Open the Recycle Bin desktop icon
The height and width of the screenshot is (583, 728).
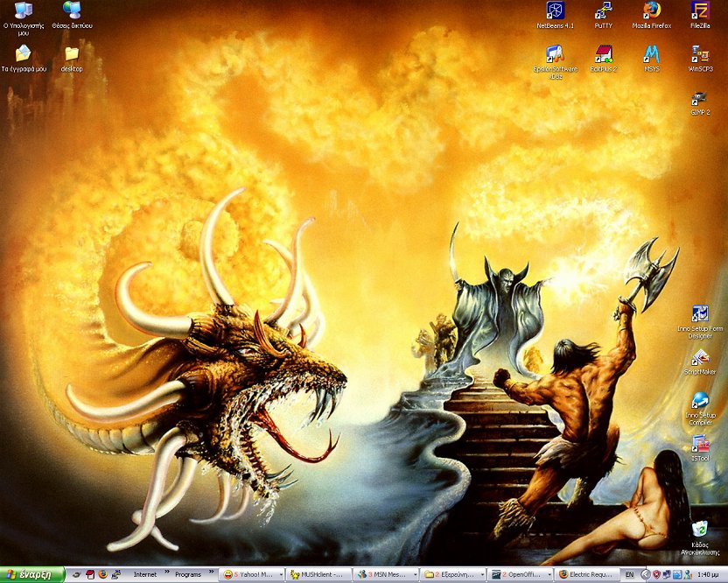tap(700, 538)
